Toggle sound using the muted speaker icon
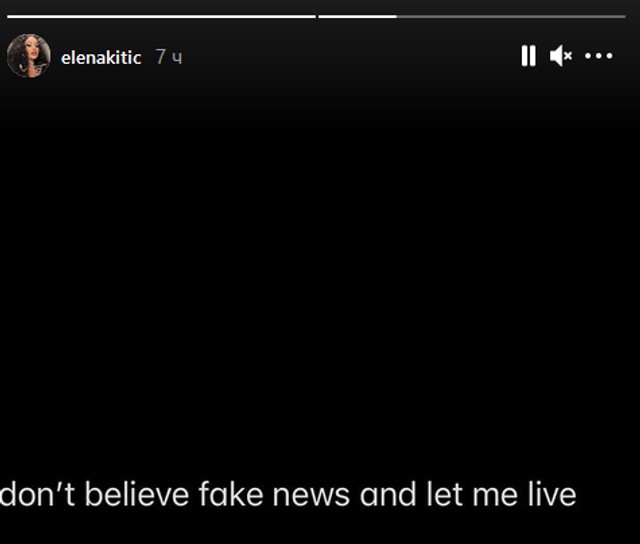The image size is (640, 544). click(x=561, y=56)
